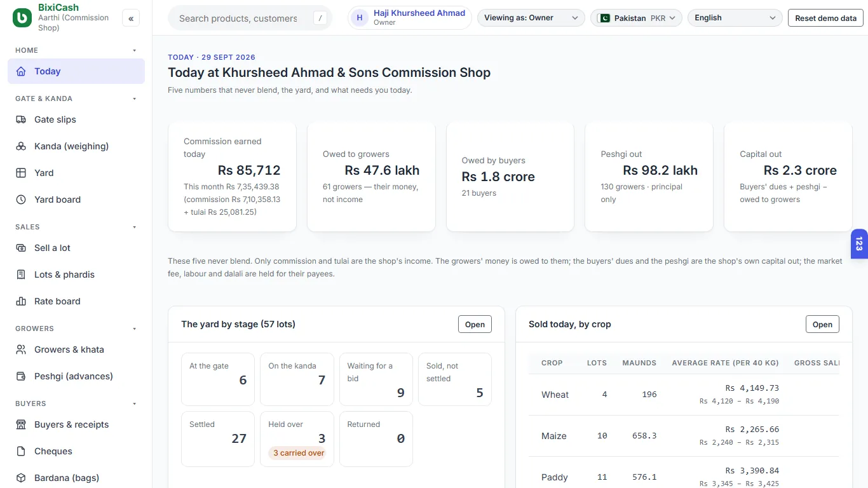Image resolution: width=868 pixels, height=488 pixels.
Task: Click the slash shortcut key in search
Action: coord(320,18)
